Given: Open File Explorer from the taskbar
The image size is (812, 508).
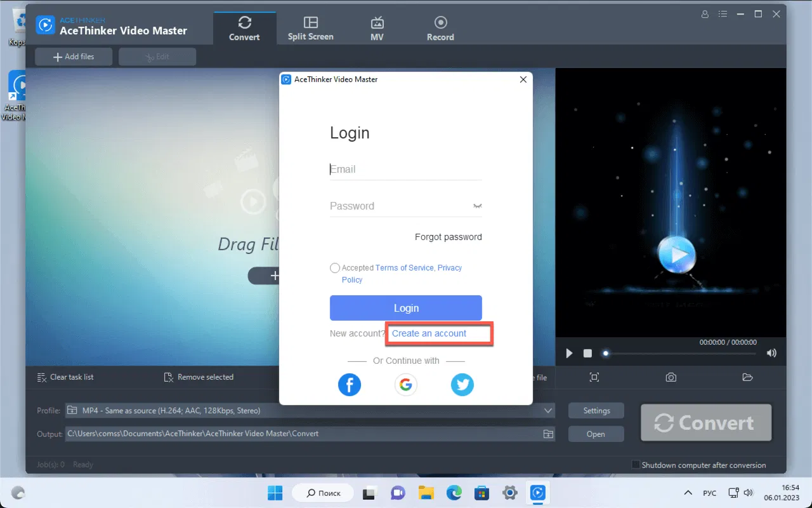Looking at the screenshot, I should coord(426,493).
